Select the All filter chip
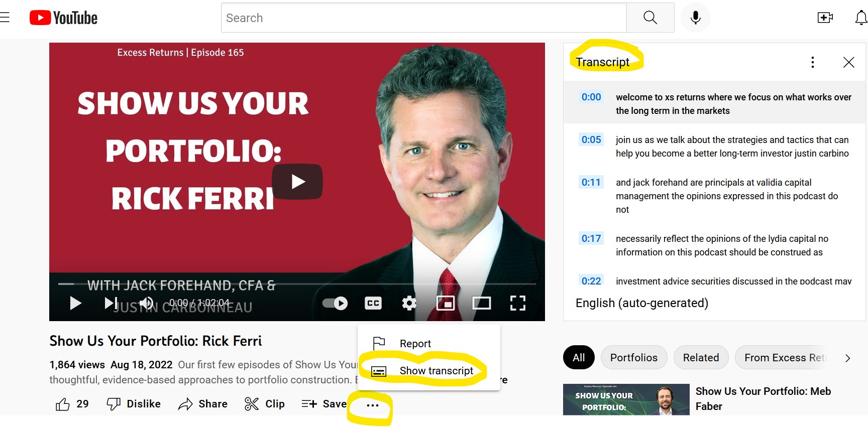The image size is (868, 427). 579,358
